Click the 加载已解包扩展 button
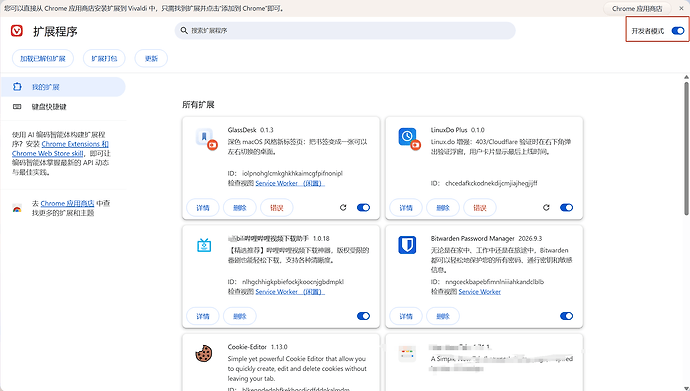The height and width of the screenshot is (391, 690). point(43,58)
